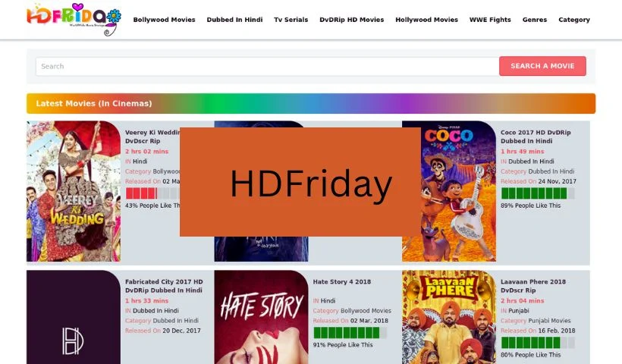Expand the Category menu
Image resolution: width=622 pixels, height=364 pixels.
pyautogui.click(x=574, y=20)
